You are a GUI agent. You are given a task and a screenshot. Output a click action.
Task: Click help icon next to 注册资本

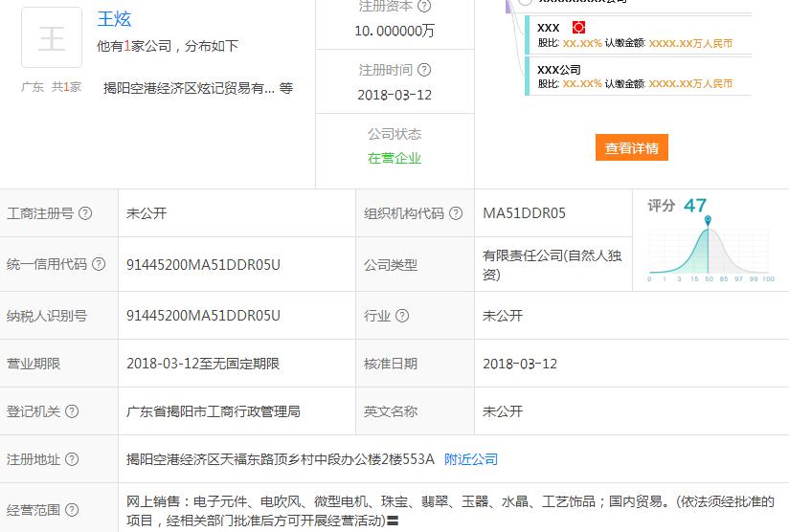[x=424, y=6]
